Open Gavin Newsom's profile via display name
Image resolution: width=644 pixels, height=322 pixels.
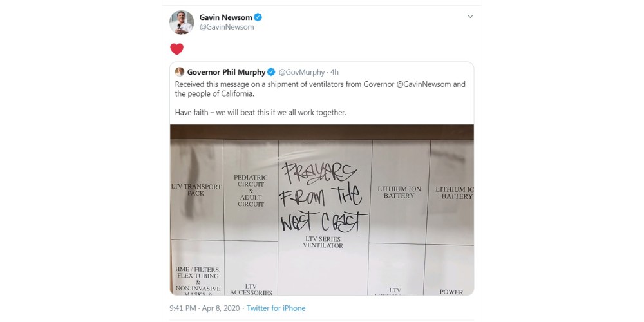click(x=227, y=17)
